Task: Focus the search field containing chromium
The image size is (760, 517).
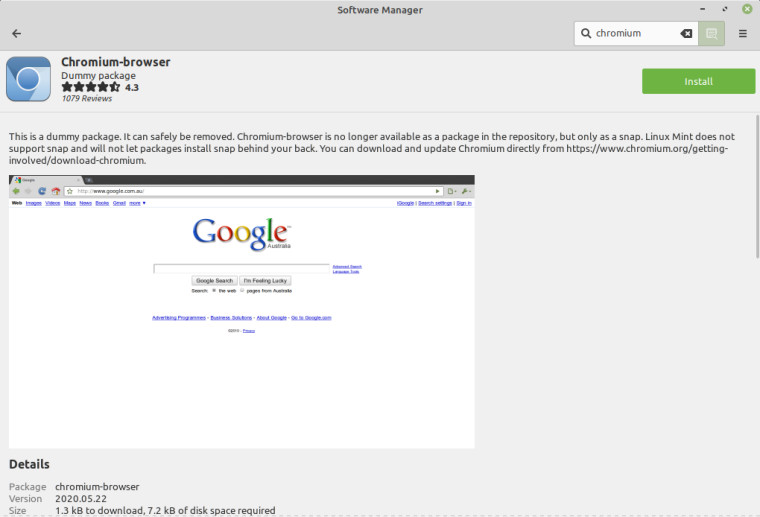Action: (636, 33)
